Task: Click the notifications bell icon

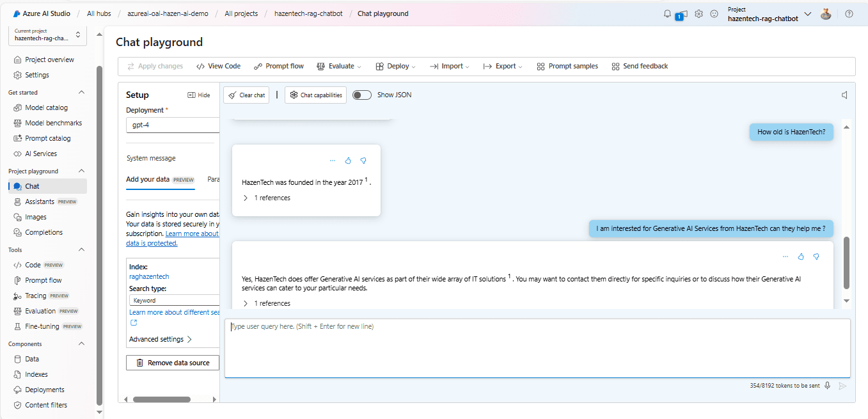Action: point(668,13)
